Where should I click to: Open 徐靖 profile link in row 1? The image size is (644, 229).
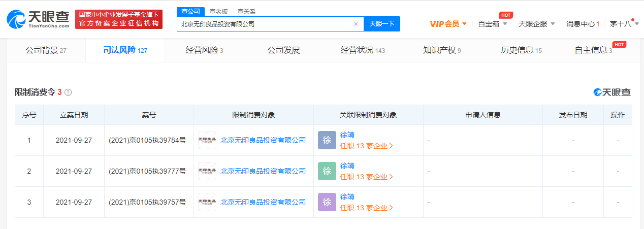347,135
